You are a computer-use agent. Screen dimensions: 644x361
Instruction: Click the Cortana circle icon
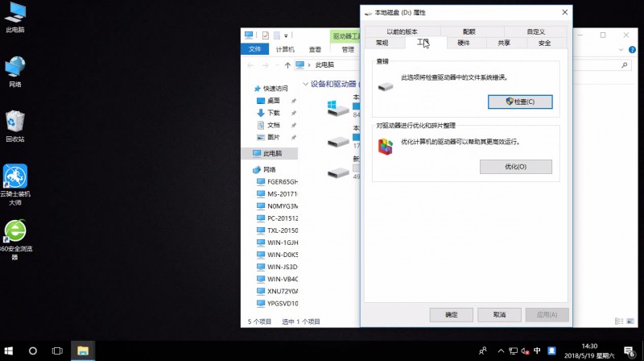click(33, 351)
